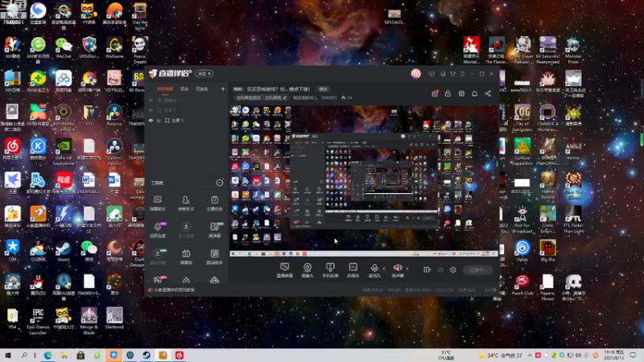Add the phone screen-cast source
Screen dimensions: 644x362
click(330, 270)
